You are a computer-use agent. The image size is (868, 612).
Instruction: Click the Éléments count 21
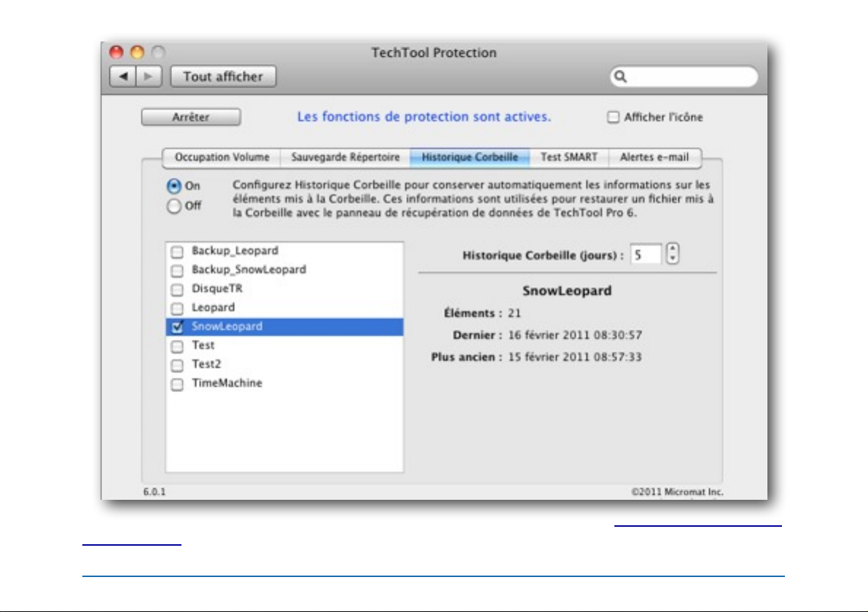tap(515, 313)
